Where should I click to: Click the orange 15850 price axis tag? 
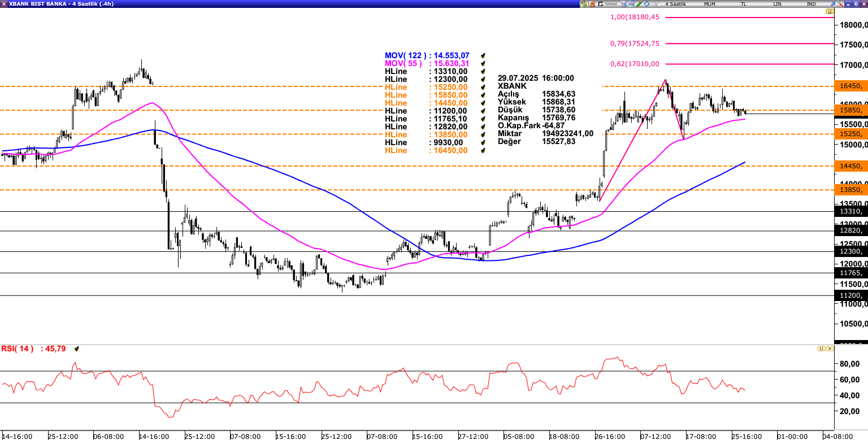coord(851,110)
